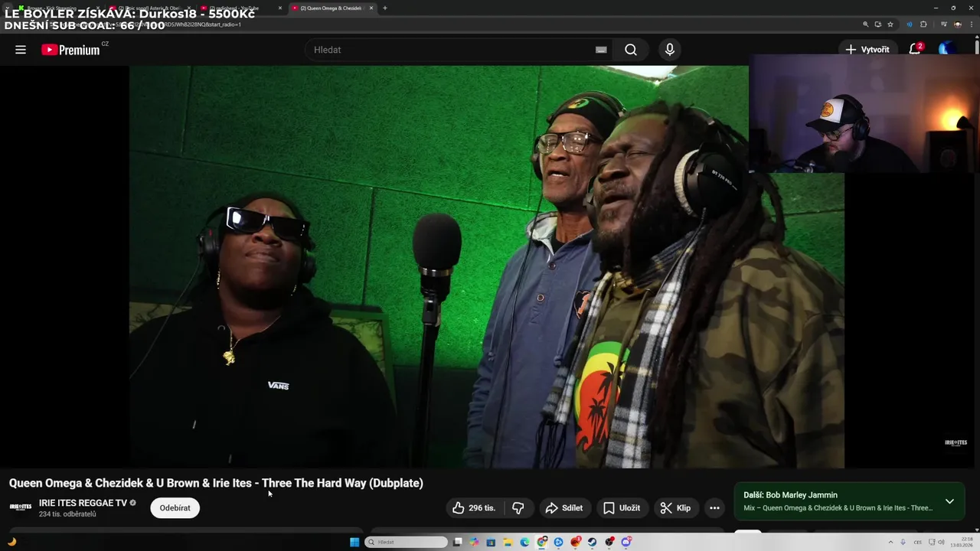Close the Queen Omega & Chezidek tab
Image resolution: width=980 pixels, height=551 pixels.
pyautogui.click(x=371, y=8)
